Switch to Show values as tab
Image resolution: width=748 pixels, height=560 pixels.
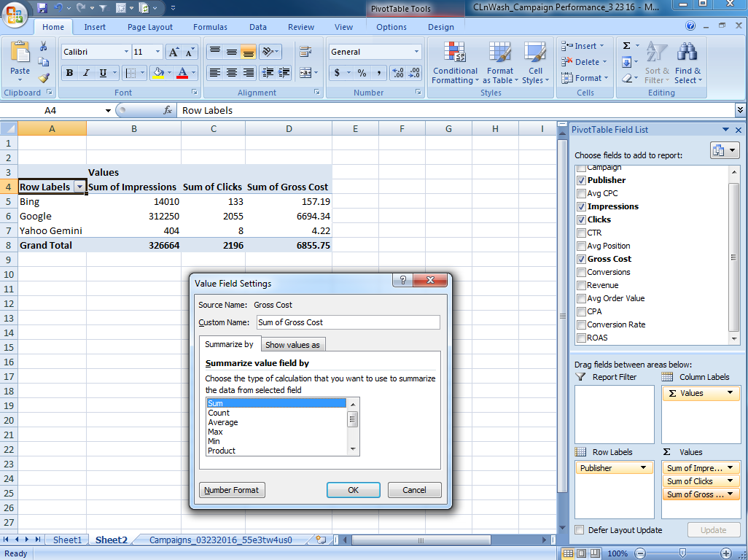click(x=292, y=345)
